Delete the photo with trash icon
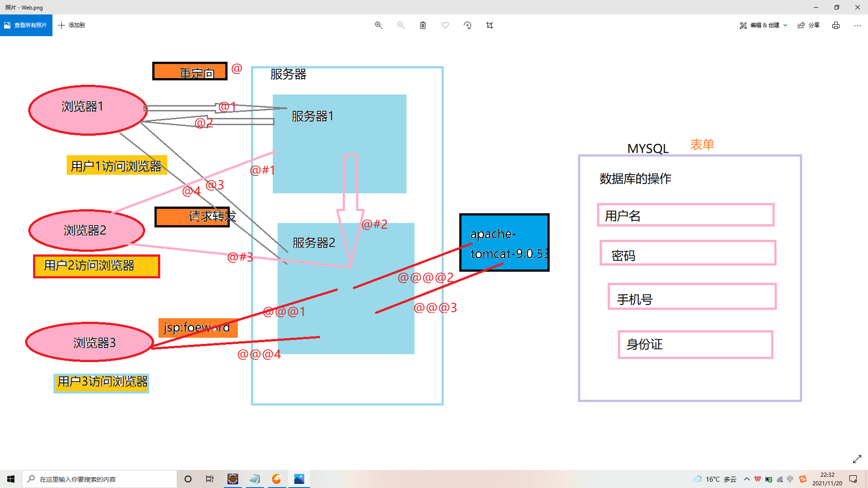The image size is (868, 488). [423, 25]
